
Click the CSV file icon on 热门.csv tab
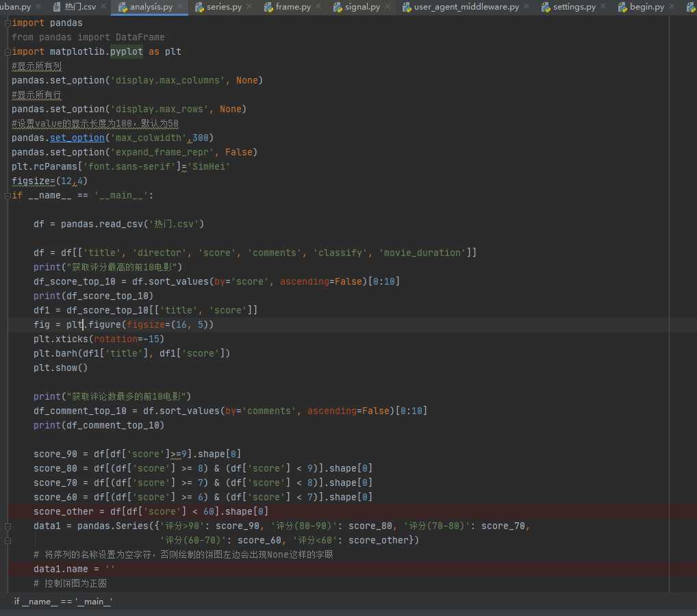point(58,8)
